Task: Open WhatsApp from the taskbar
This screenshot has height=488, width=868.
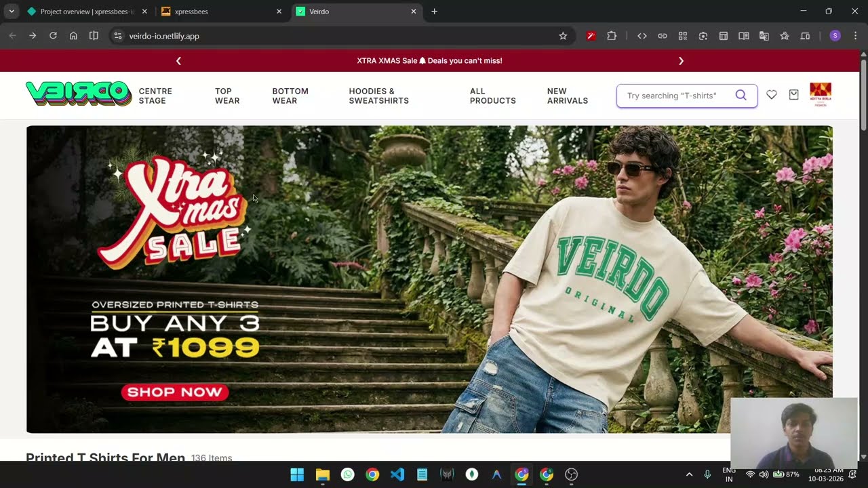Action: 347,474
